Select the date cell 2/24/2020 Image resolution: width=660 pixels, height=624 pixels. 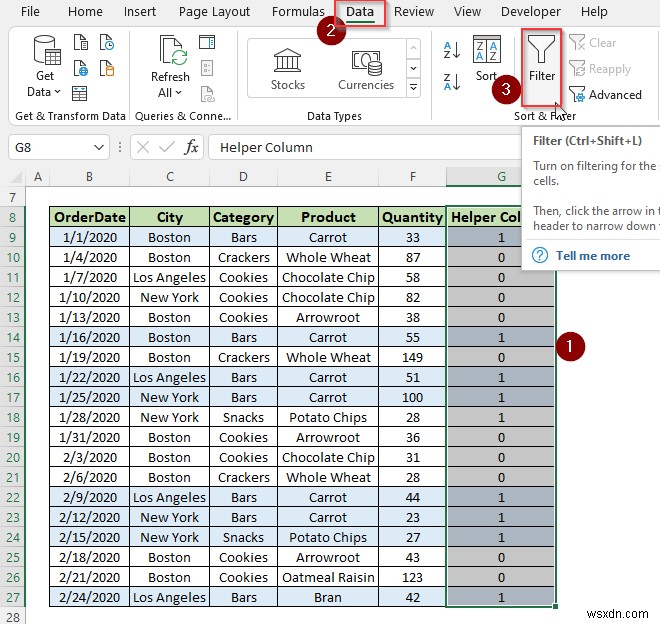point(89,597)
